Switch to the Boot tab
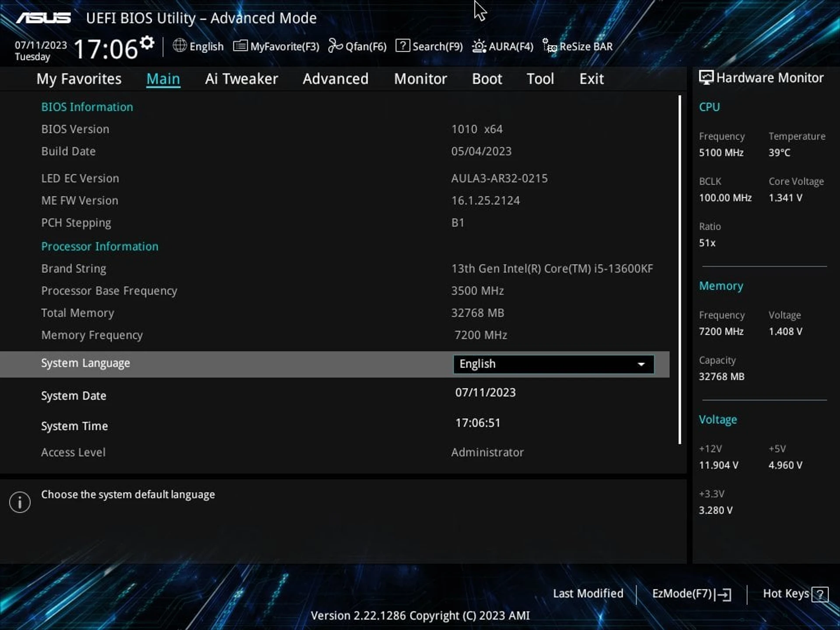This screenshot has height=630, width=840. coord(487,79)
